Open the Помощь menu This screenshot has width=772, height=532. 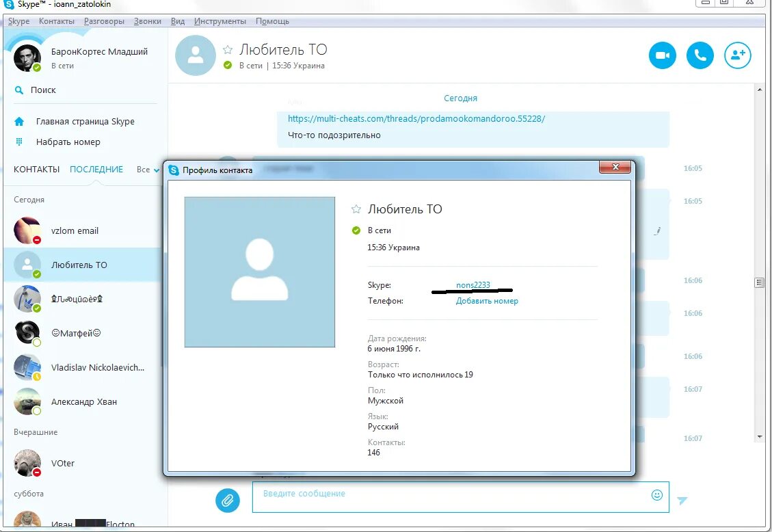[x=272, y=21]
